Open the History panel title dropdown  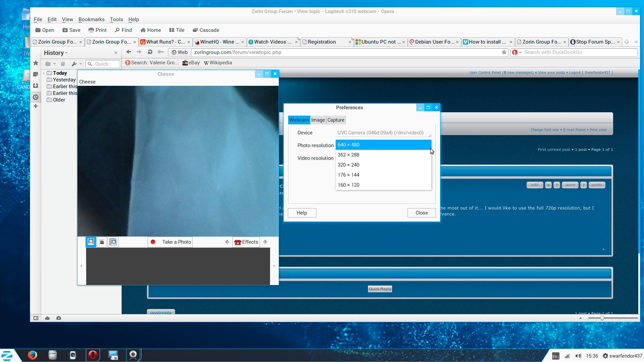(56, 53)
